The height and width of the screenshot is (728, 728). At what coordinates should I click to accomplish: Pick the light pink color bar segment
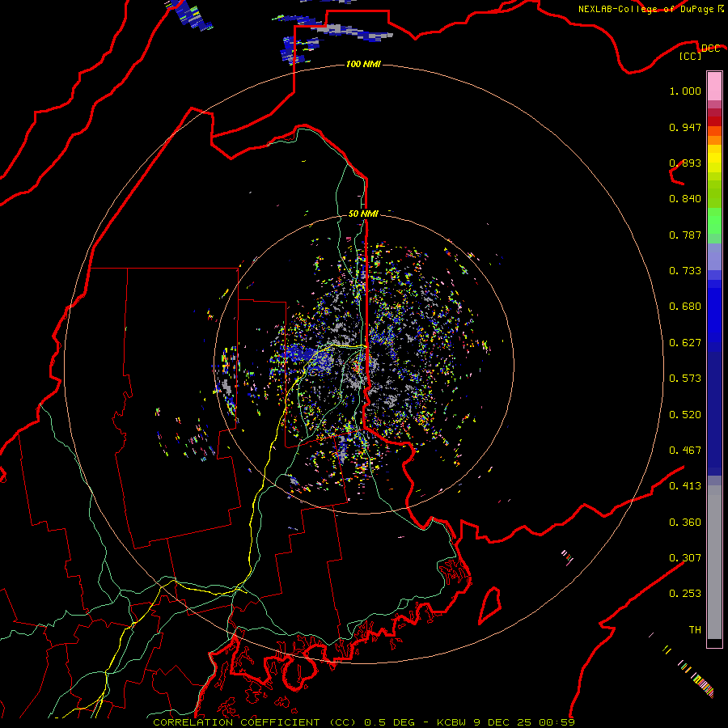[x=714, y=86]
